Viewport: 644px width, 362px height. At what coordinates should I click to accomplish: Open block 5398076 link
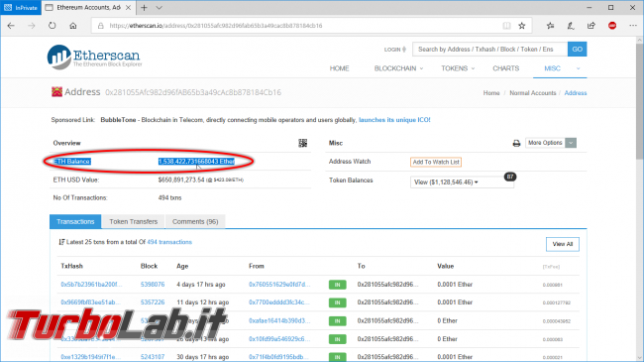pos(153,285)
